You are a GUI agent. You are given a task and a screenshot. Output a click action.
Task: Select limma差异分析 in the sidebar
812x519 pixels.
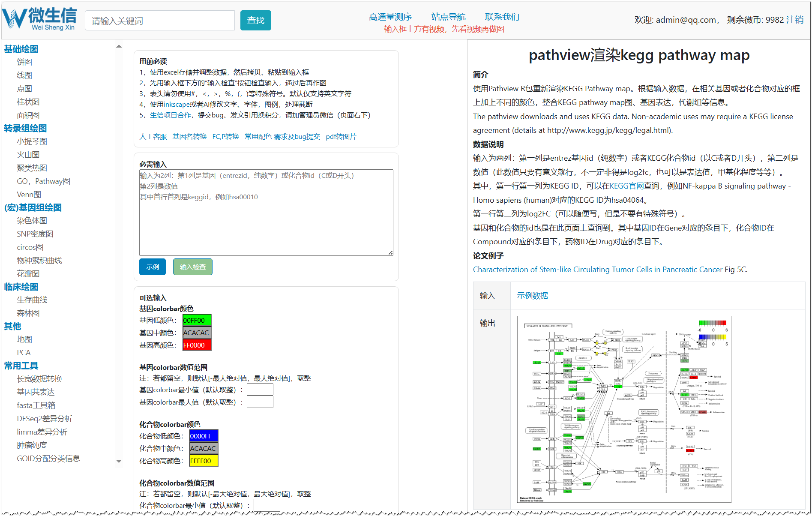tap(42, 432)
